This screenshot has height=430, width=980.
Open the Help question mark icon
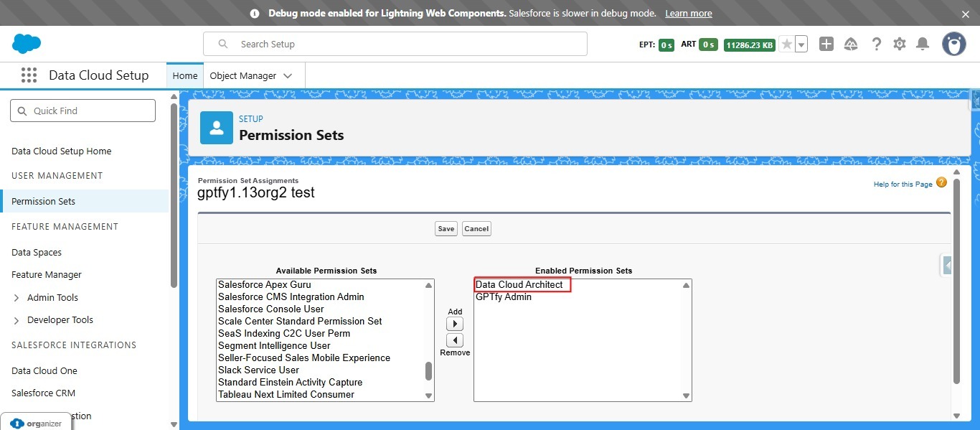click(x=876, y=44)
